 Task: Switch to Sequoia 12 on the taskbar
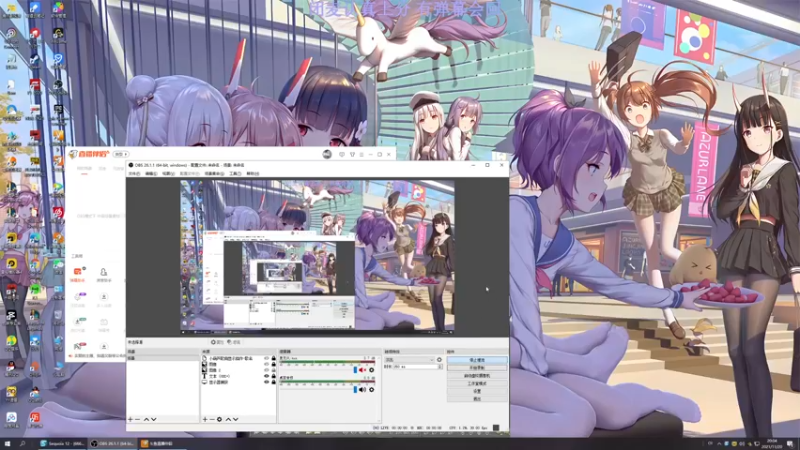point(62,444)
